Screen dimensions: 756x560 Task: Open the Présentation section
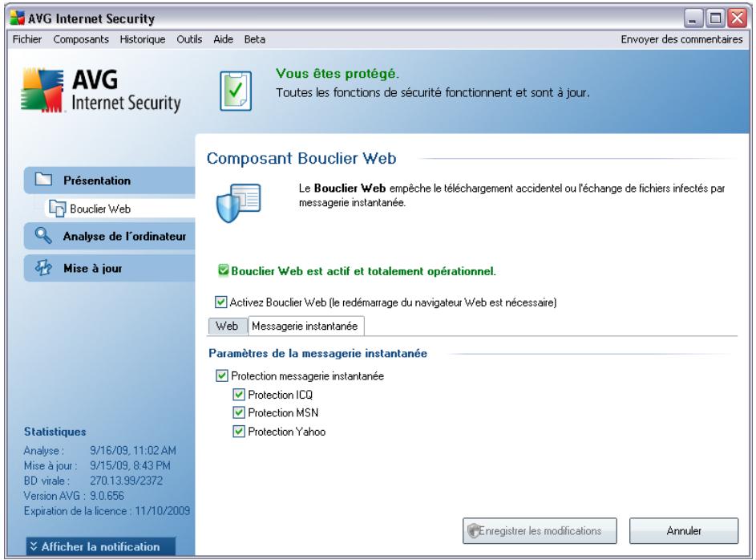pos(110,181)
